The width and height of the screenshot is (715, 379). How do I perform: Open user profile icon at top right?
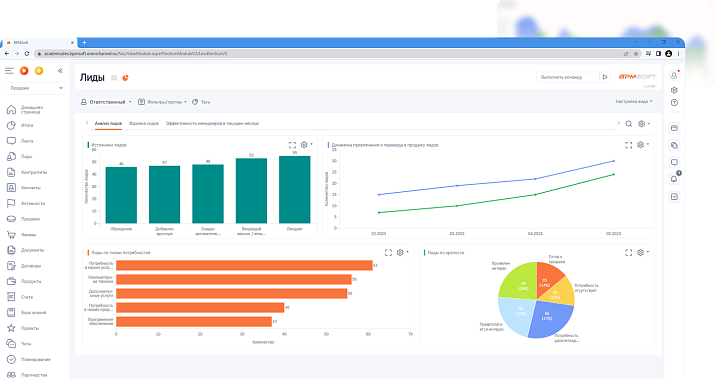point(674,75)
